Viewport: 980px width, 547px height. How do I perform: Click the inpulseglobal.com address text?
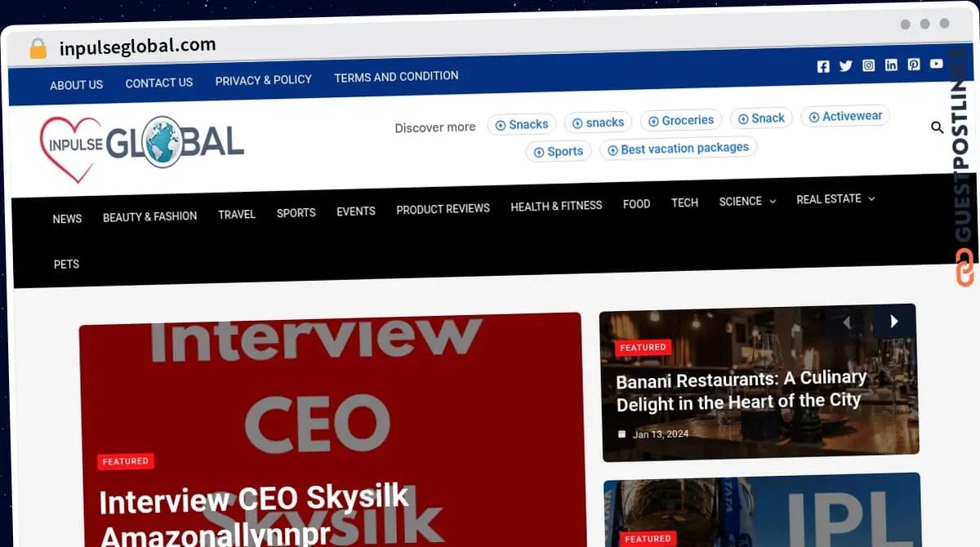coord(137,47)
